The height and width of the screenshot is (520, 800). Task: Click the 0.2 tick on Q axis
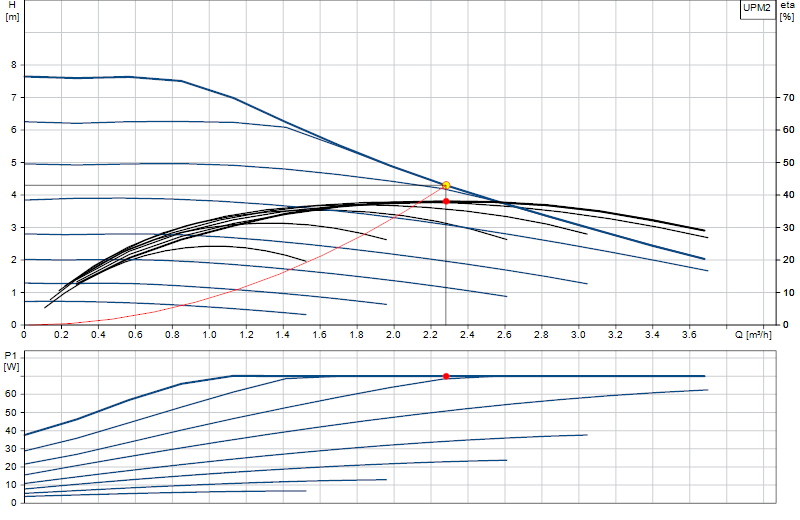point(61,335)
